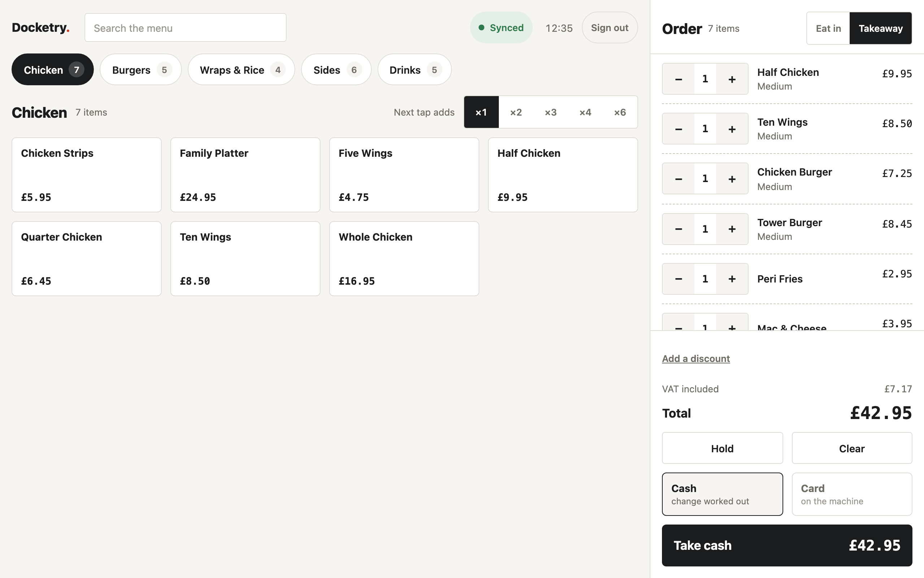Open the Drinks category
The height and width of the screenshot is (578, 924).
[414, 70]
